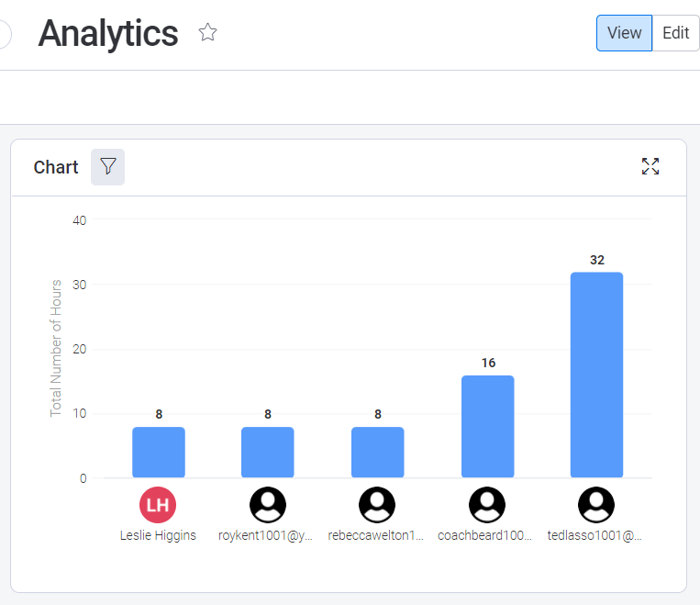The height and width of the screenshot is (605, 700).
Task: Switch to View mode
Action: click(624, 33)
